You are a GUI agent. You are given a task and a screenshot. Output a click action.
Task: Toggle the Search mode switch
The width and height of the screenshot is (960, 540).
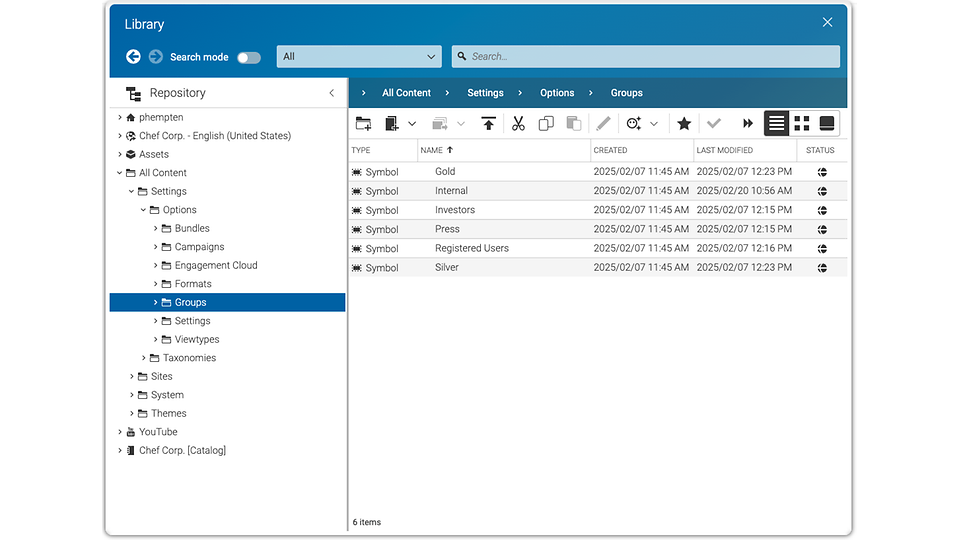[x=248, y=57]
